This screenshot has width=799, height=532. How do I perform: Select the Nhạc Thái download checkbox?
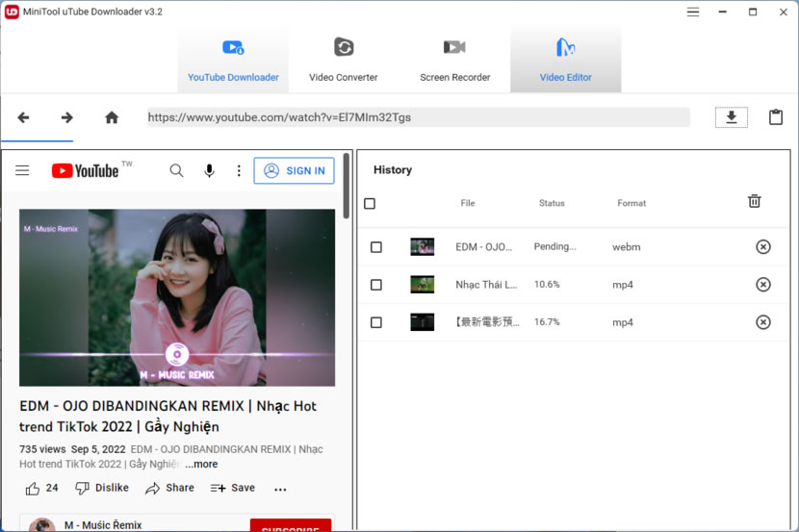point(376,285)
